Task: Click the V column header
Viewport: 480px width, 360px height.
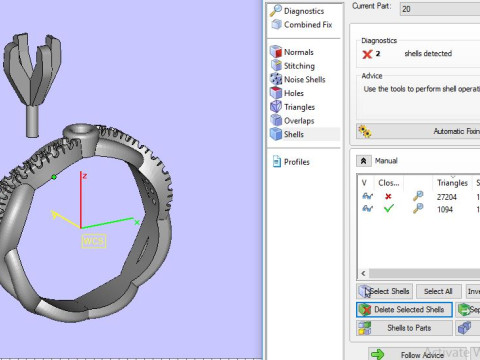Action: (x=365, y=183)
